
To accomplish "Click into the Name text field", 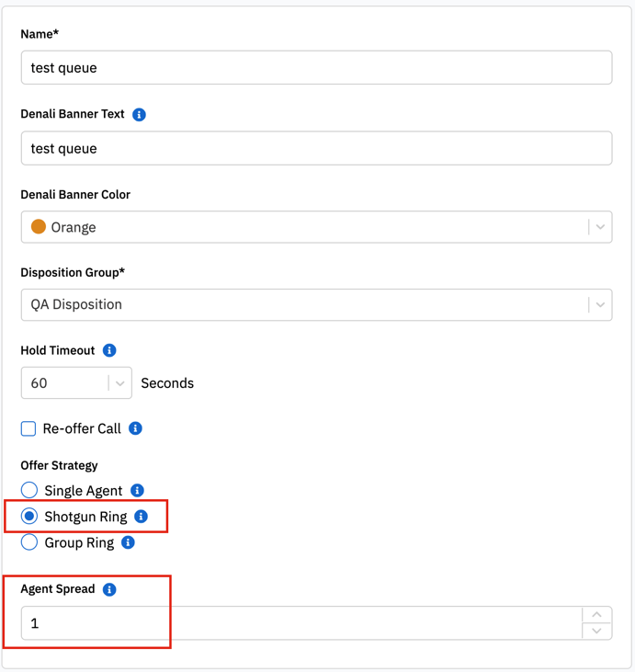I will tap(316, 67).
